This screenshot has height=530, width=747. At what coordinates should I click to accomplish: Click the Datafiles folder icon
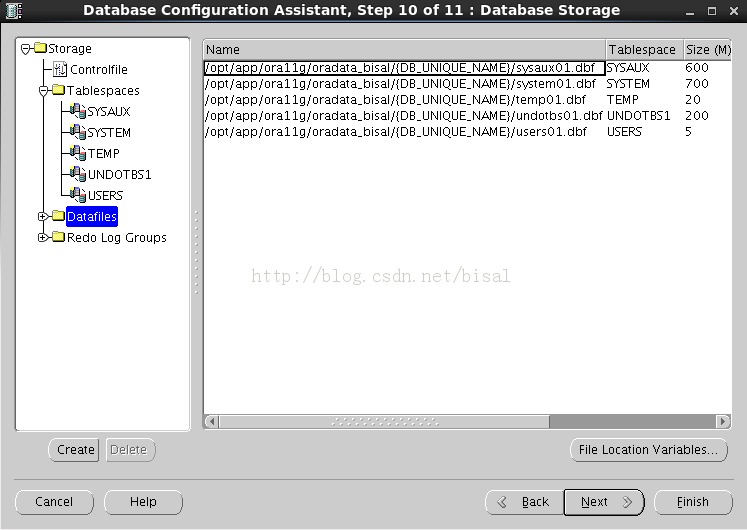point(58,216)
